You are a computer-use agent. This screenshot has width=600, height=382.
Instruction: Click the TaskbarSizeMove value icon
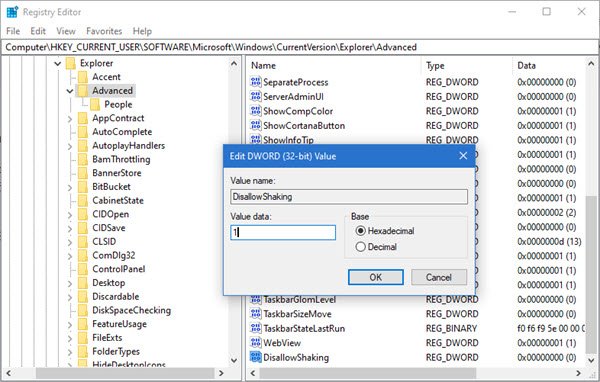pos(255,314)
